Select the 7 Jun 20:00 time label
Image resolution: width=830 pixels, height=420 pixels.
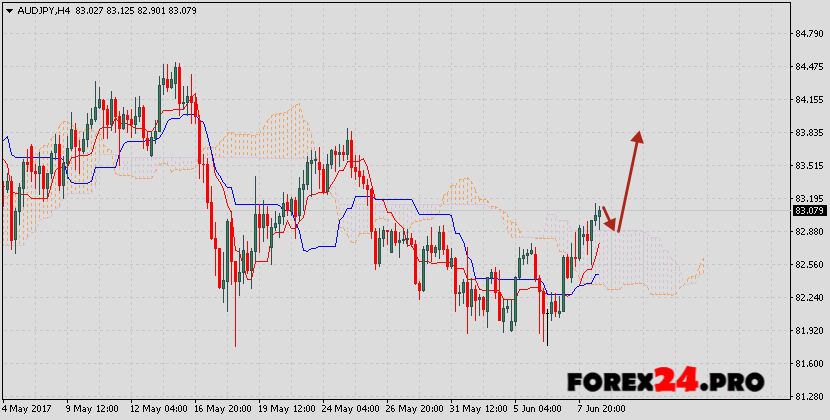603,409
